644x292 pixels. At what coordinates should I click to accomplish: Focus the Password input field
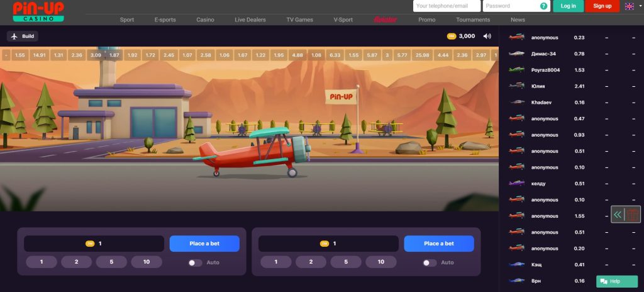point(517,6)
